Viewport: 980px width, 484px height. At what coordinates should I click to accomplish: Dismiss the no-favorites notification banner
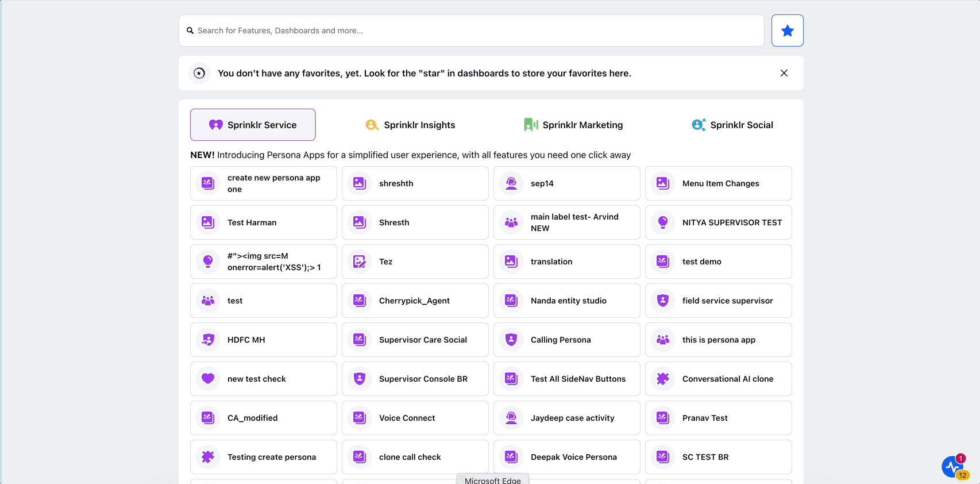click(784, 73)
